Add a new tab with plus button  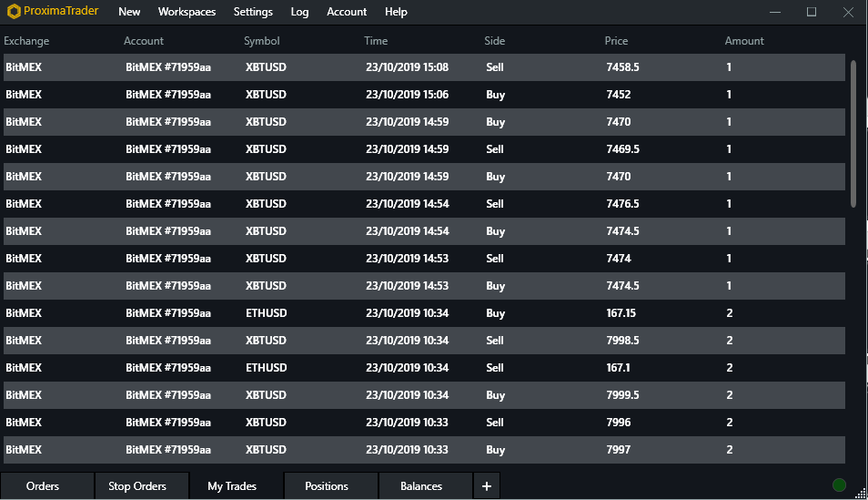[487, 486]
